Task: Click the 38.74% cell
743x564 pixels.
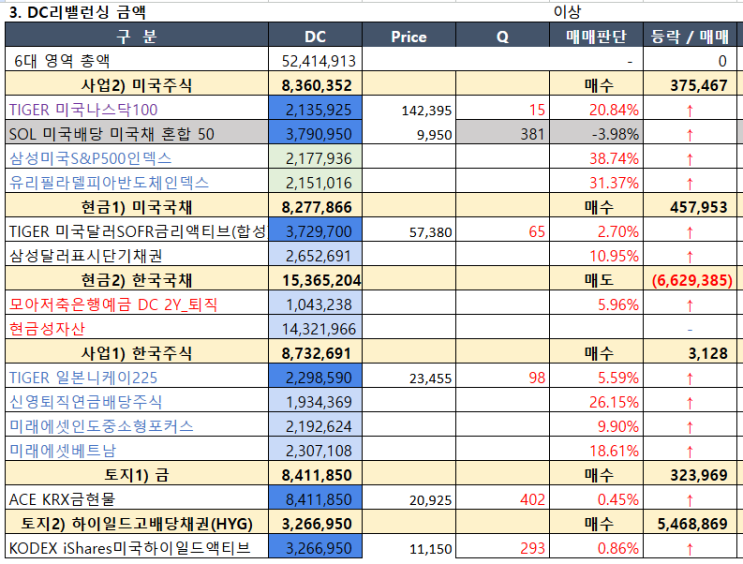Action: click(596, 158)
